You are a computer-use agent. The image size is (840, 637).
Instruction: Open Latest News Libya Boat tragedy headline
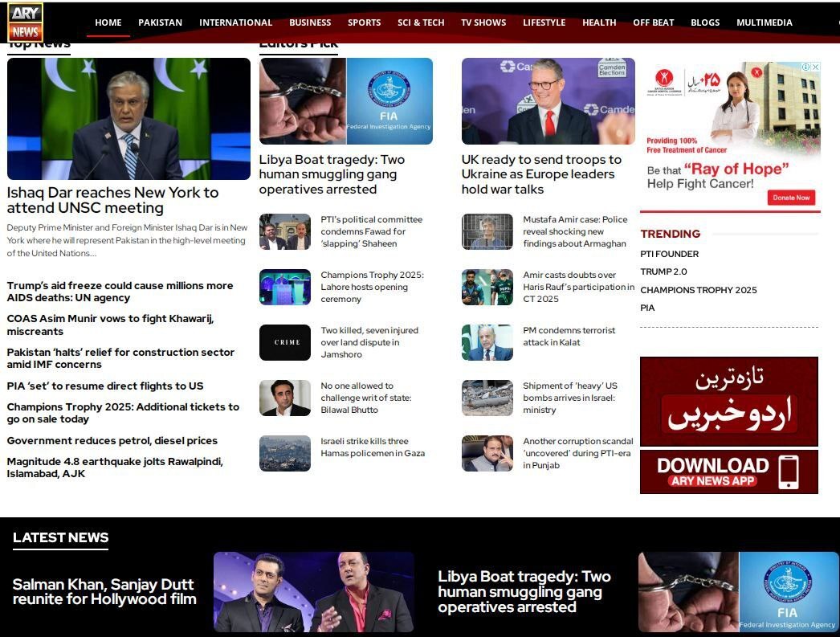[524, 591]
